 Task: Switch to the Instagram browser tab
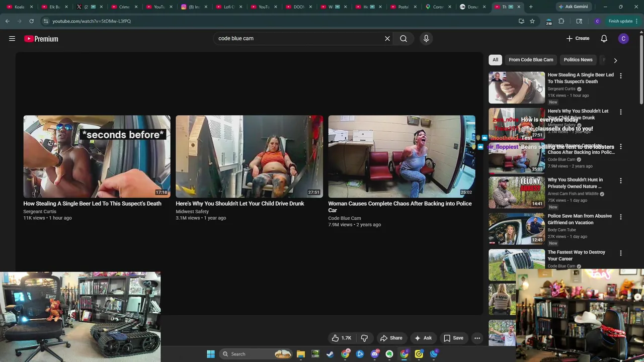pyautogui.click(x=194, y=7)
